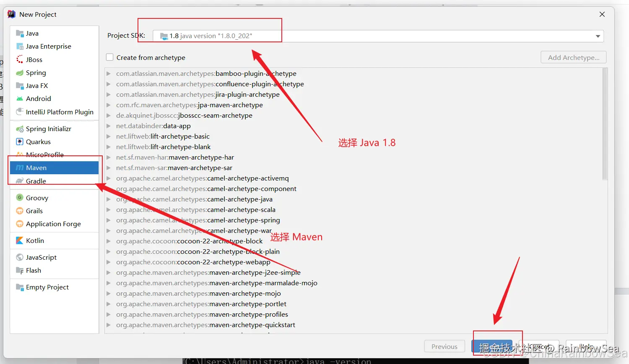Screen dimensions: 629x364
Task: Click the Add Archetype button
Action: tap(574, 57)
